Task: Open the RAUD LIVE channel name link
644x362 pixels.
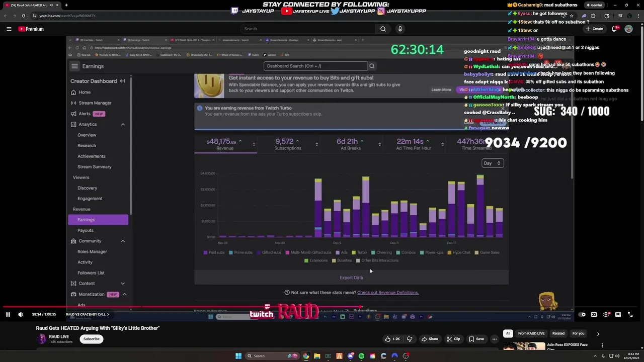Action: point(59,336)
